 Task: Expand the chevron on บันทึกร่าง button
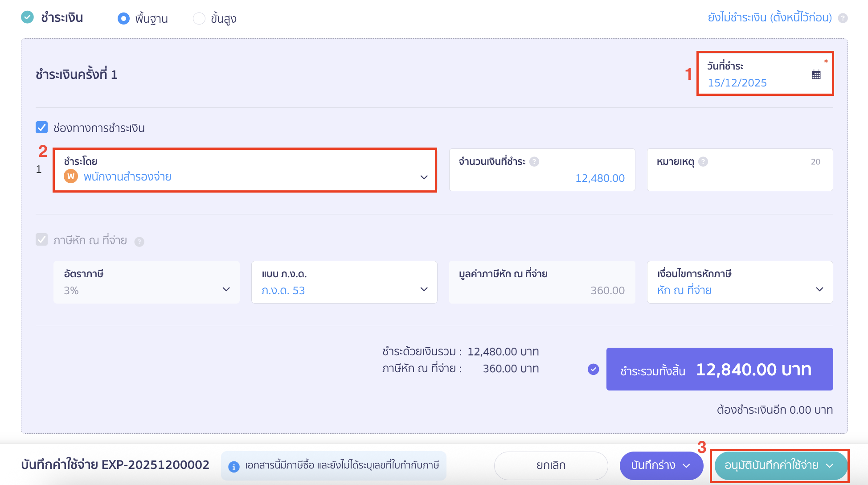click(686, 465)
